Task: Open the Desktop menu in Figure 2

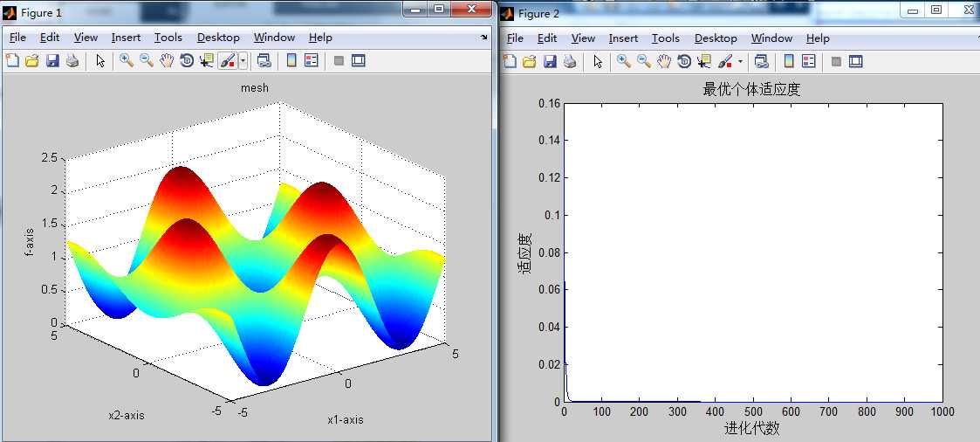Action: click(716, 38)
